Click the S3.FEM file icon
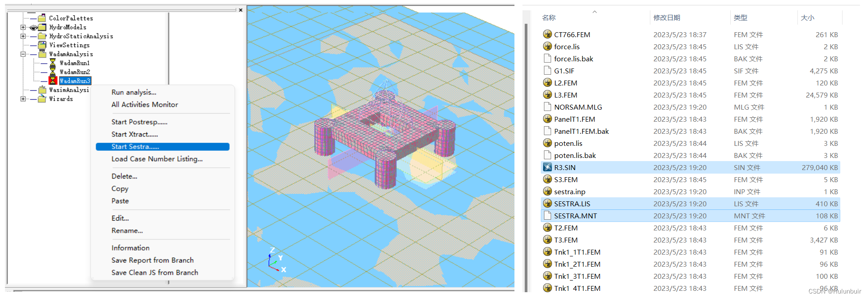The image size is (868, 298). click(547, 179)
